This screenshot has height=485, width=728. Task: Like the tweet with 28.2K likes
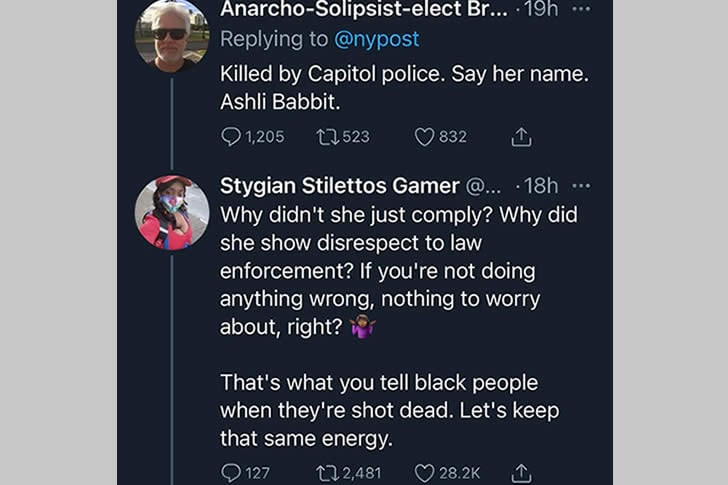424,472
